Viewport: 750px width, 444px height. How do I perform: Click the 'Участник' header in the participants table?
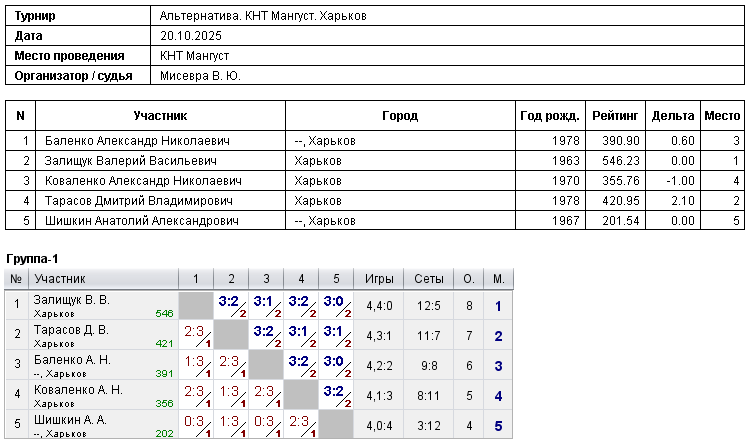tap(160, 116)
